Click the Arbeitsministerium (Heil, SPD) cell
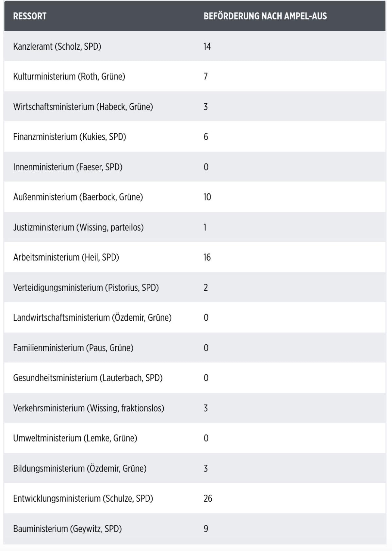 [66, 257]
